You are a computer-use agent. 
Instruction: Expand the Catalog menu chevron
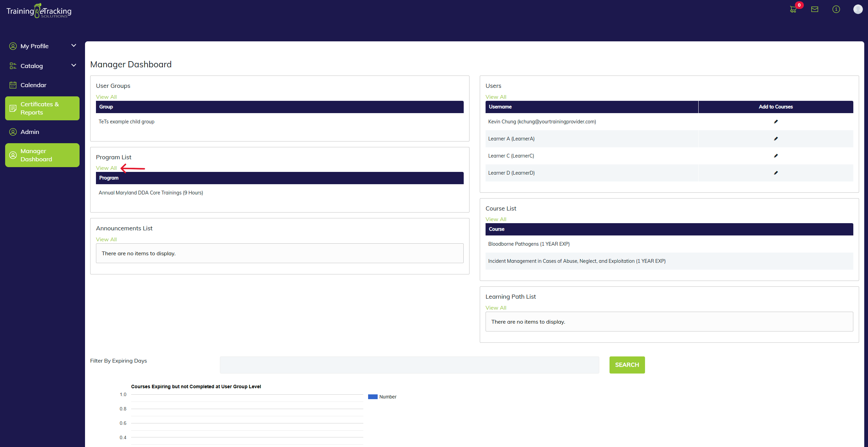coord(73,65)
